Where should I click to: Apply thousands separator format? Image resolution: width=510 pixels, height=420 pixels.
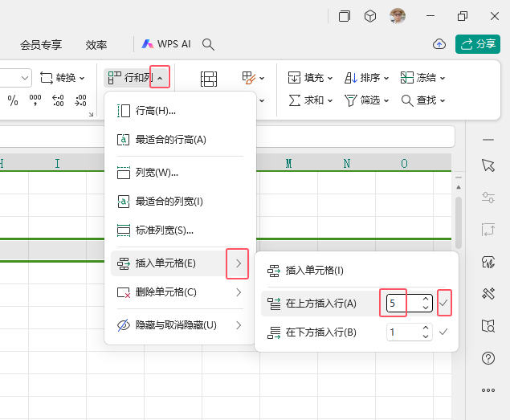35,100
